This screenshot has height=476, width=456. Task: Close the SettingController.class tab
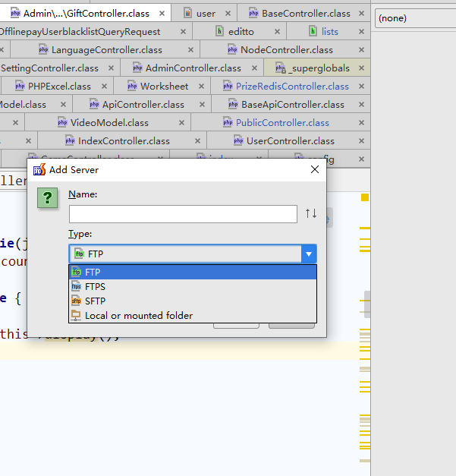(x=111, y=68)
